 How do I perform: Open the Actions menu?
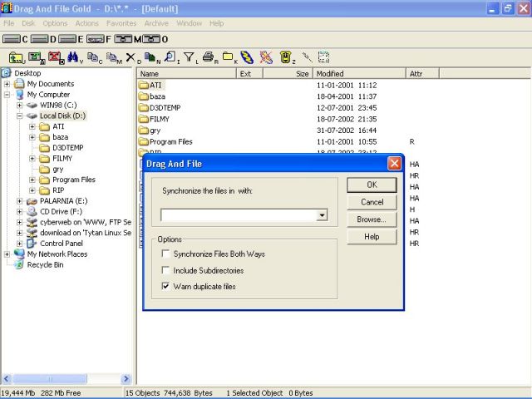click(x=86, y=23)
